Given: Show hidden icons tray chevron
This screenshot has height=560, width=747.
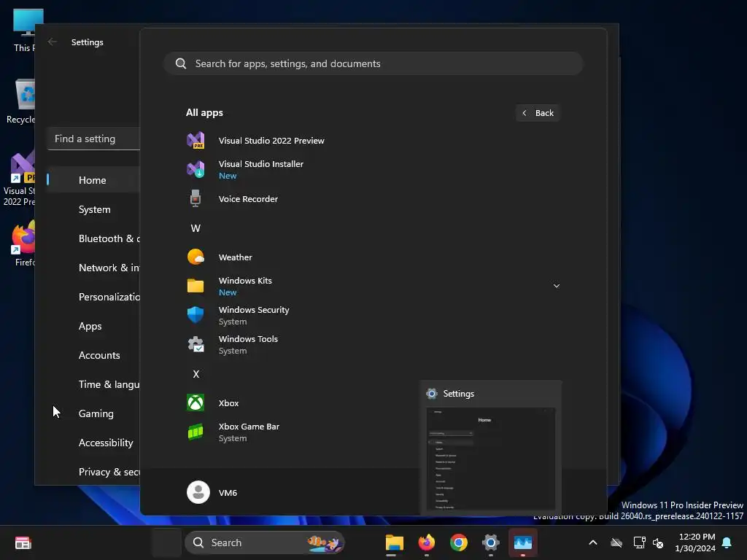Looking at the screenshot, I should (592, 542).
